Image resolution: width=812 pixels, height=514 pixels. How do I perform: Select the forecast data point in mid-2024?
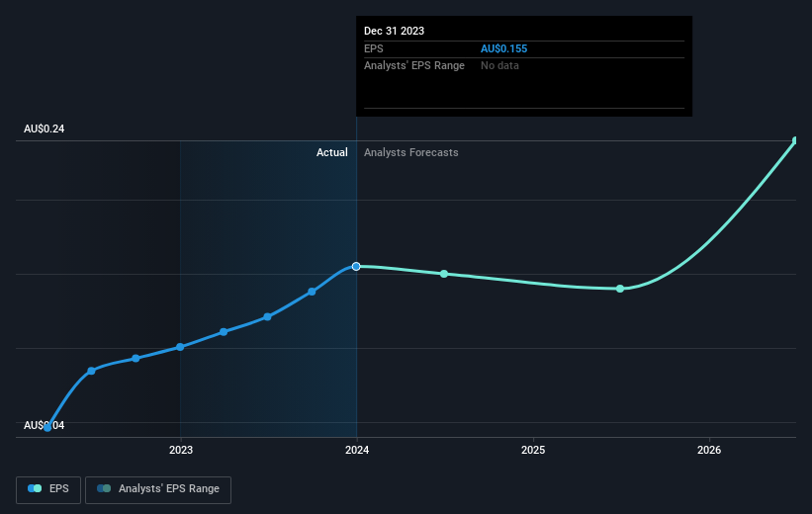[444, 274]
